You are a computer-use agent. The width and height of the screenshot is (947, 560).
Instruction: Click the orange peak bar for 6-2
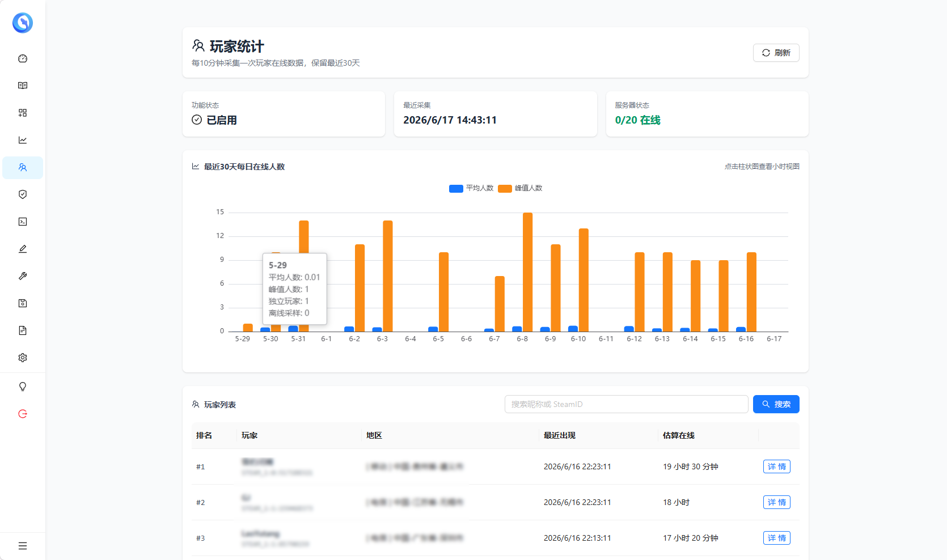(360, 288)
